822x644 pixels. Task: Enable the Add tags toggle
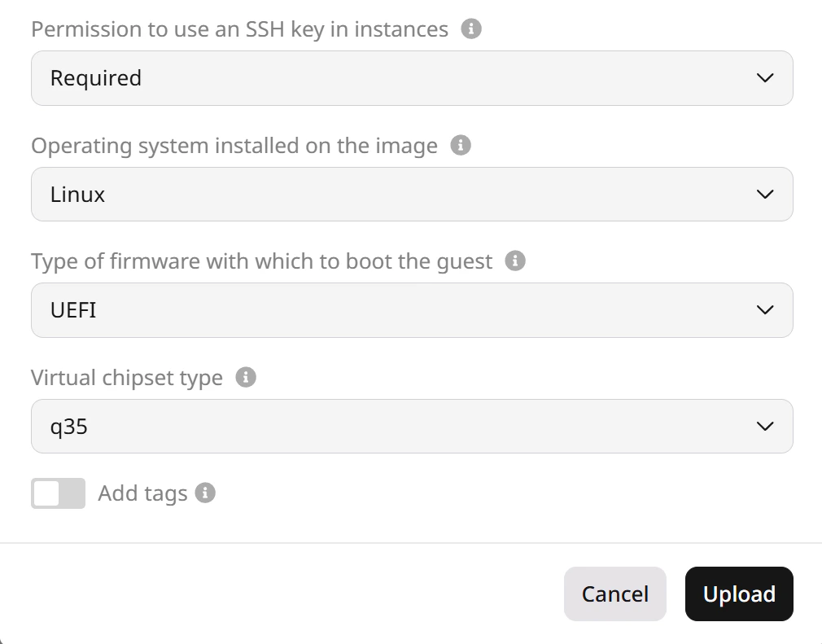pos(57,493)
